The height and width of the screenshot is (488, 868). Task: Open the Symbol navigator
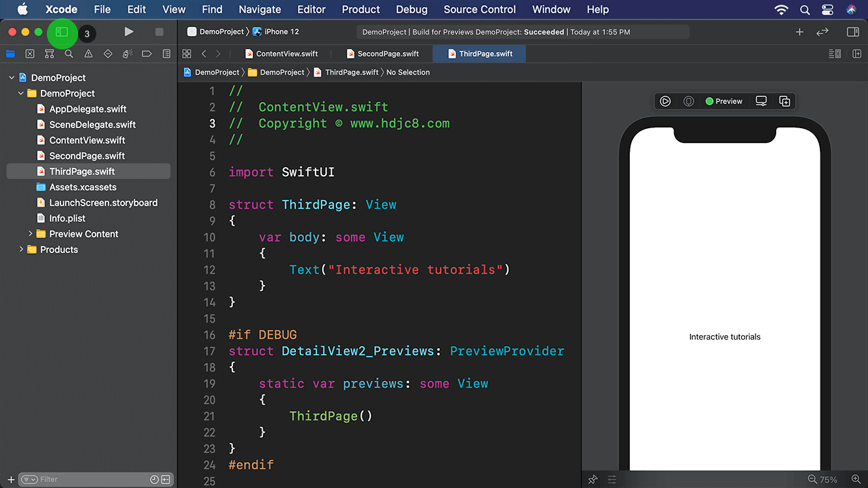pyautogui.click(x=49, y=54)
